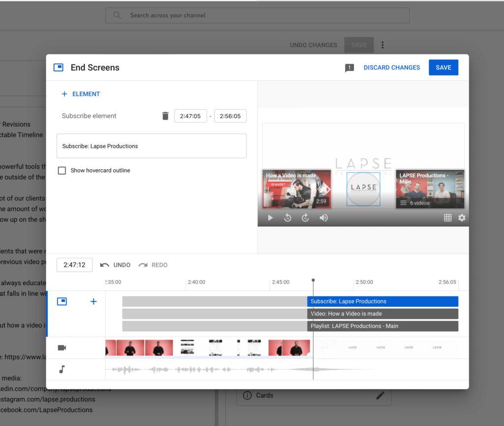504x426 pixels.
Task: Select the Subscribe: Lapse Productions timeline bar
Action: tap(382, 301)
